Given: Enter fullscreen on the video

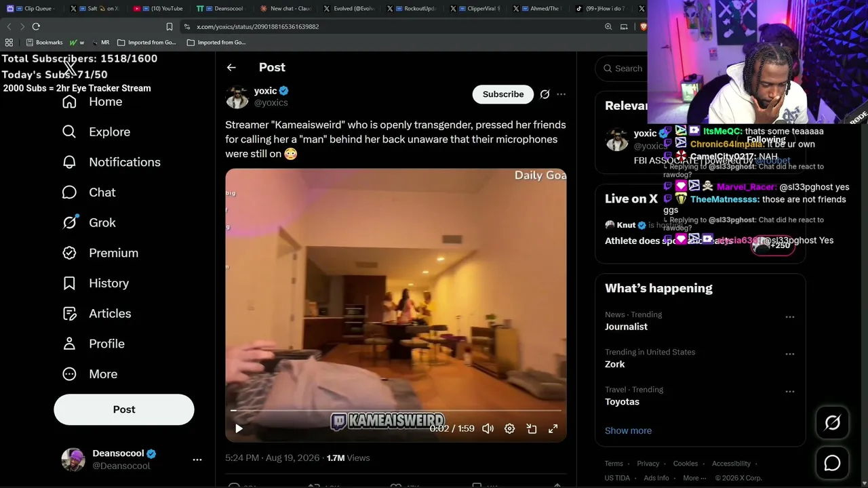Looking at the screenshot, I should 553,428.
